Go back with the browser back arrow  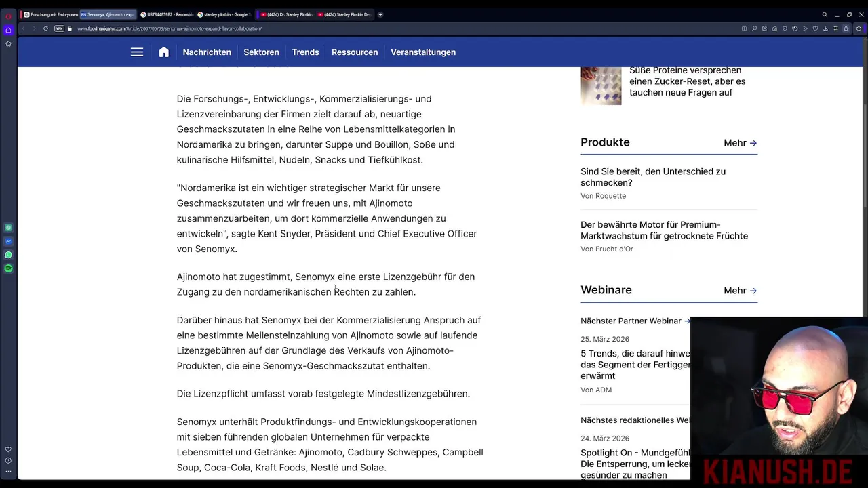point(23,28)
